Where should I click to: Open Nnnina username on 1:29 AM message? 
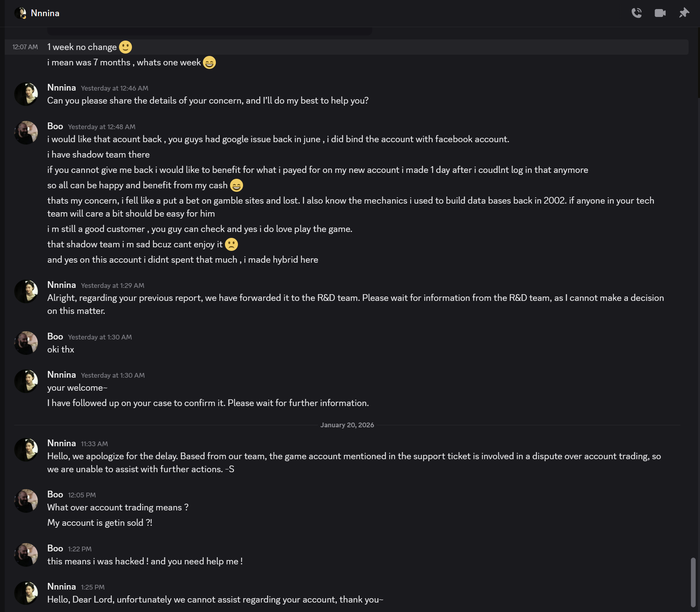pyautogui.click(x=61, y=285)
